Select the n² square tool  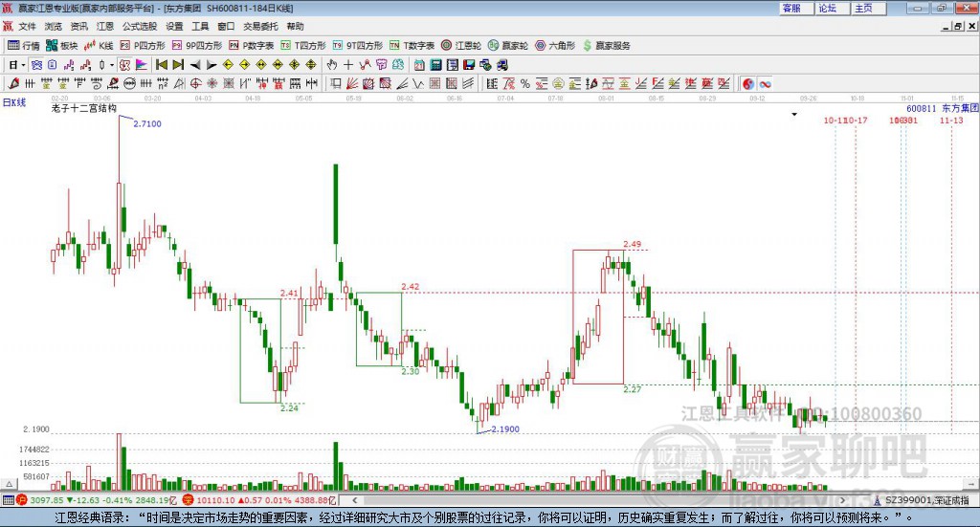pyautogui.click(x=163, y=83)
